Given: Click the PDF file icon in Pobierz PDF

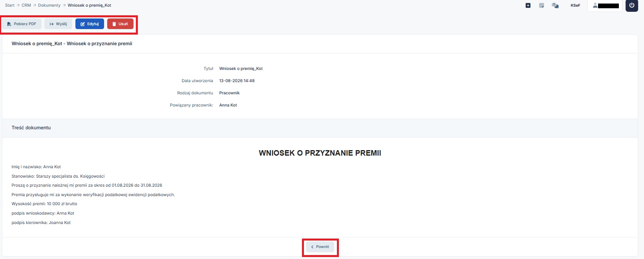Looking at the screenshot, I should click(9, 24).
